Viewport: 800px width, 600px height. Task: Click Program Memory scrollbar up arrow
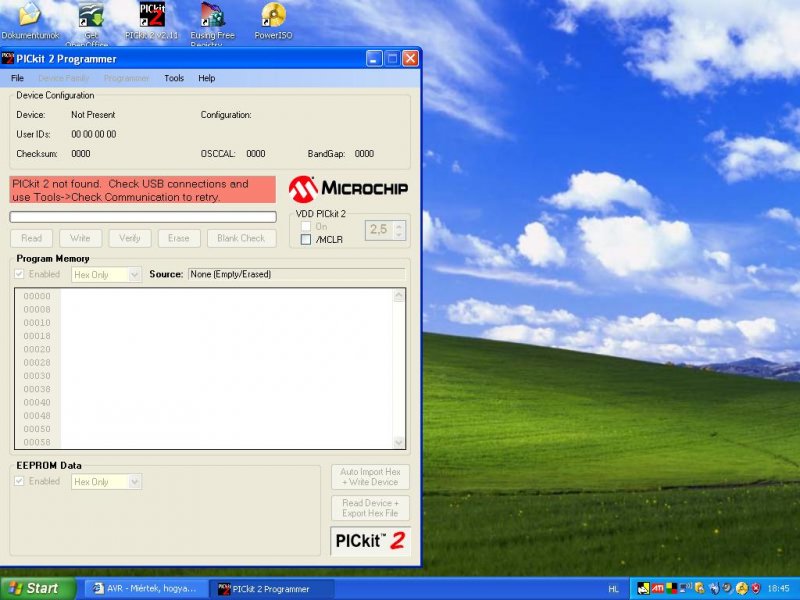pyautogui.click(x=399, y=296)
